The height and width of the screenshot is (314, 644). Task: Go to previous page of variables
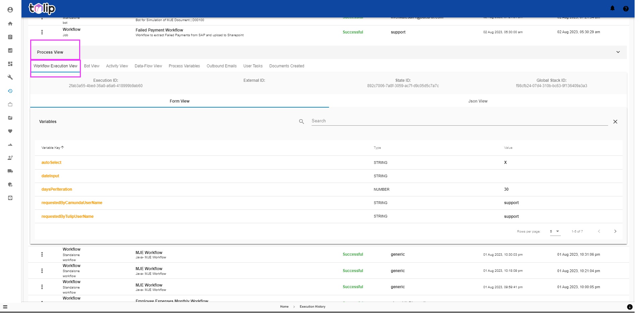tap(599, 231)
